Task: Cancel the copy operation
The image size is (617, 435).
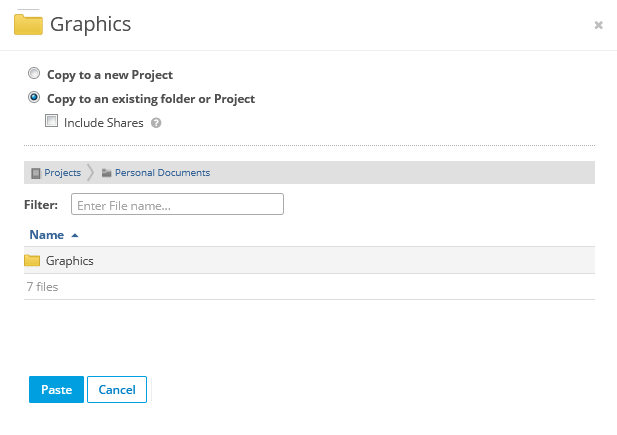Action: pyautogui.click(x=117, y=389)
